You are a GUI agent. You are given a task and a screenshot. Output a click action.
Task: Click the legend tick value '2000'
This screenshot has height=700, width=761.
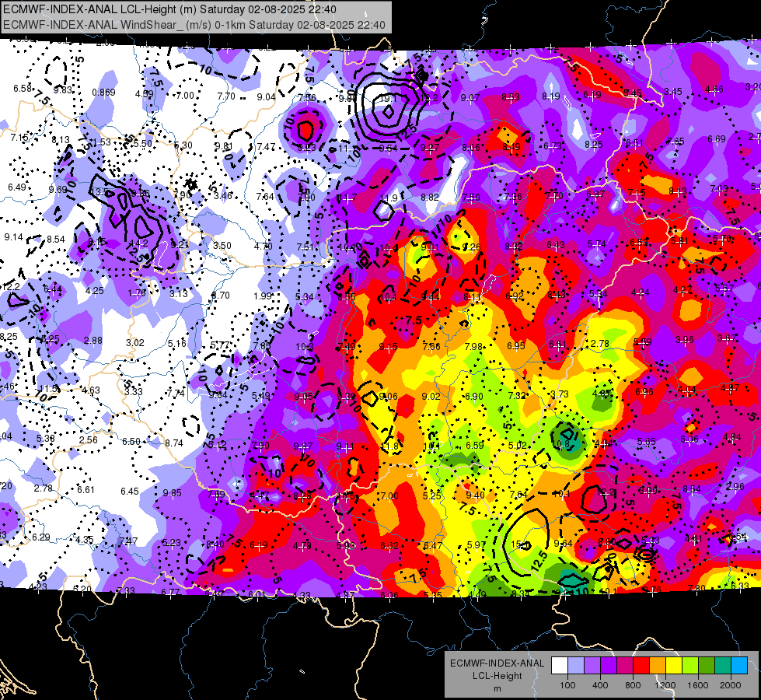[731, 685]
